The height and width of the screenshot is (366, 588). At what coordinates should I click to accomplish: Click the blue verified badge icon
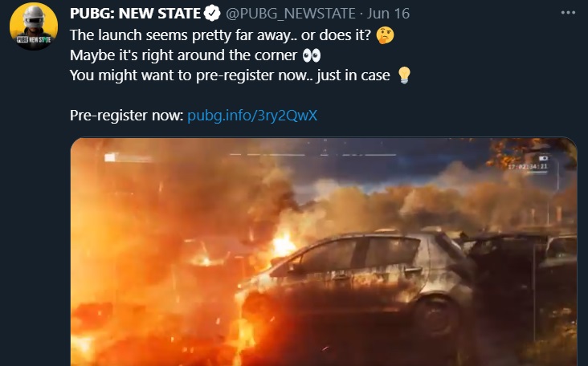point(212,14)
